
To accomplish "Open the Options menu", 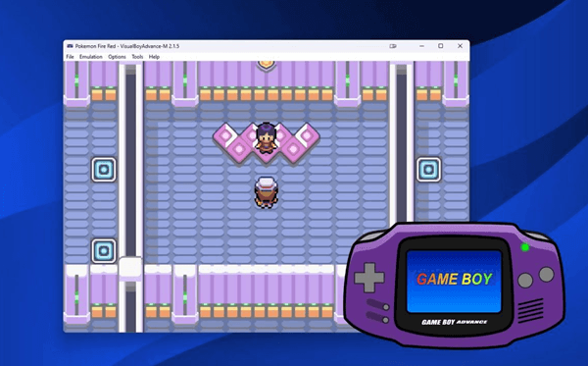I will (x=117, y=57).
